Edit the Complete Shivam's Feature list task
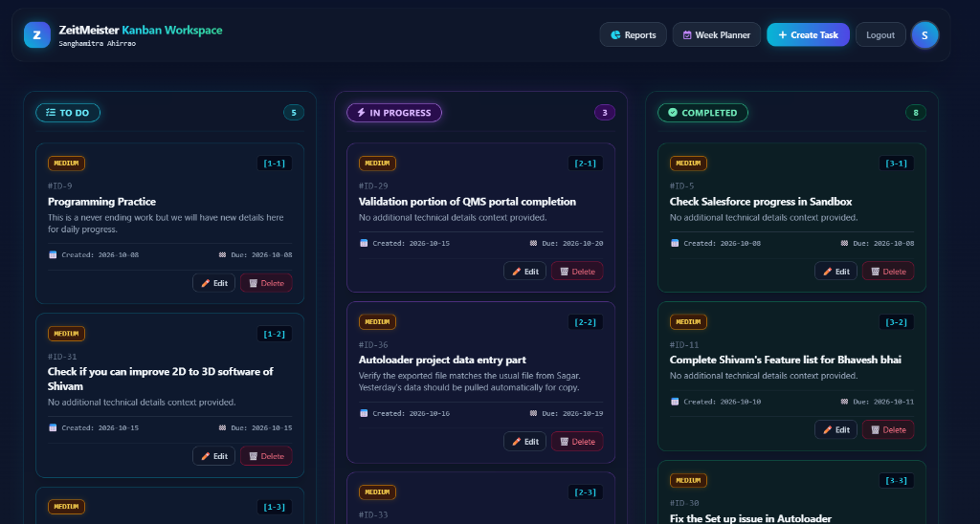980x524 pixels. pyautogui.click(x=835, y=429)
